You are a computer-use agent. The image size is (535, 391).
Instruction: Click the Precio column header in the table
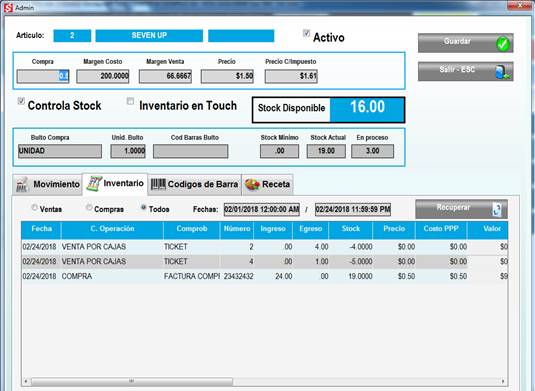pyautogui.click(x=394, y=230)
